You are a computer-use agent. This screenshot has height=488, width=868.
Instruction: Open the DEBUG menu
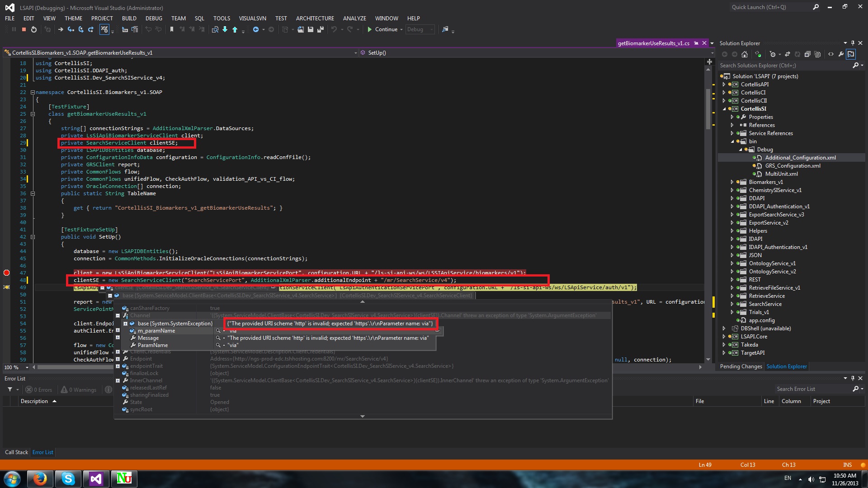(154, 18)
